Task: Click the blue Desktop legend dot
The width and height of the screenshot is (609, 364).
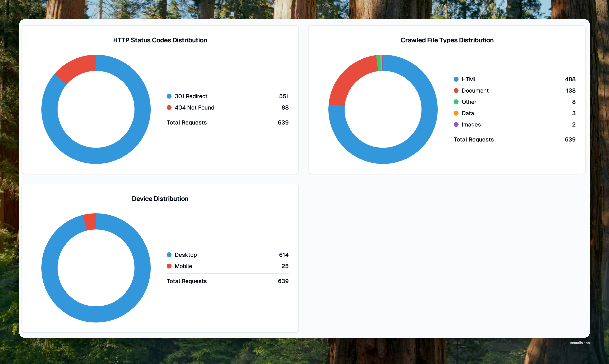Action: [x=169, y=255]
